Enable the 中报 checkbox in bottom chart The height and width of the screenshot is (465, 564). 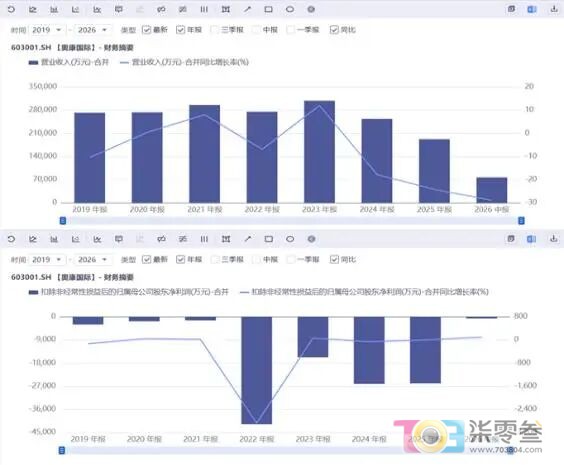256,259
